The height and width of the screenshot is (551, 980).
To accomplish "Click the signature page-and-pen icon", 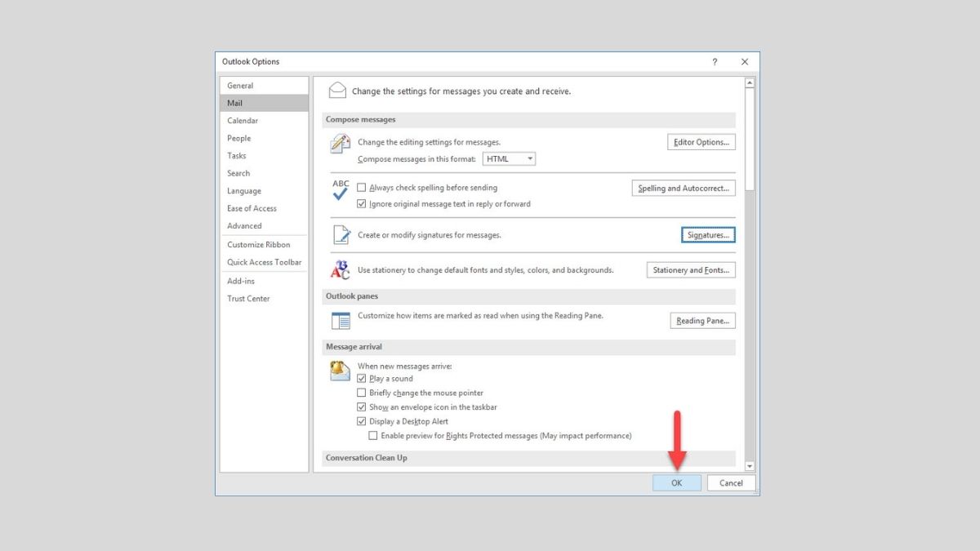I will coord(341,235).
